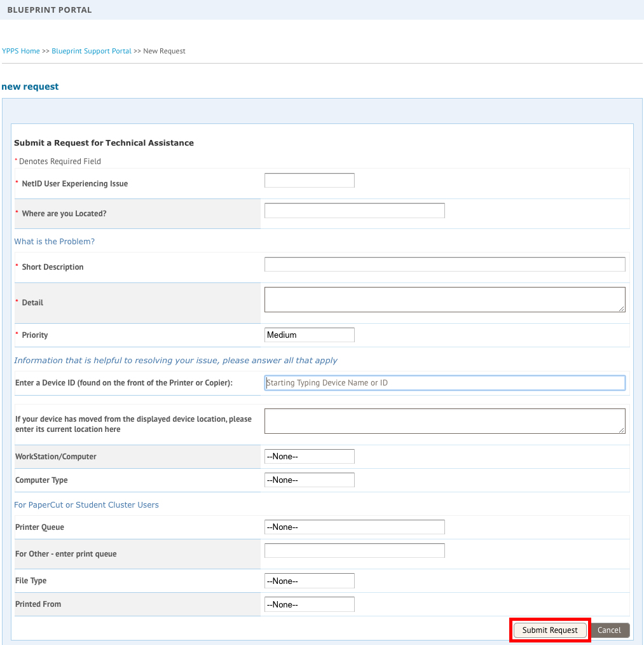Open the Blueprint Support Portal link
This screenshot has height=645, width=644.
(91, 50)
